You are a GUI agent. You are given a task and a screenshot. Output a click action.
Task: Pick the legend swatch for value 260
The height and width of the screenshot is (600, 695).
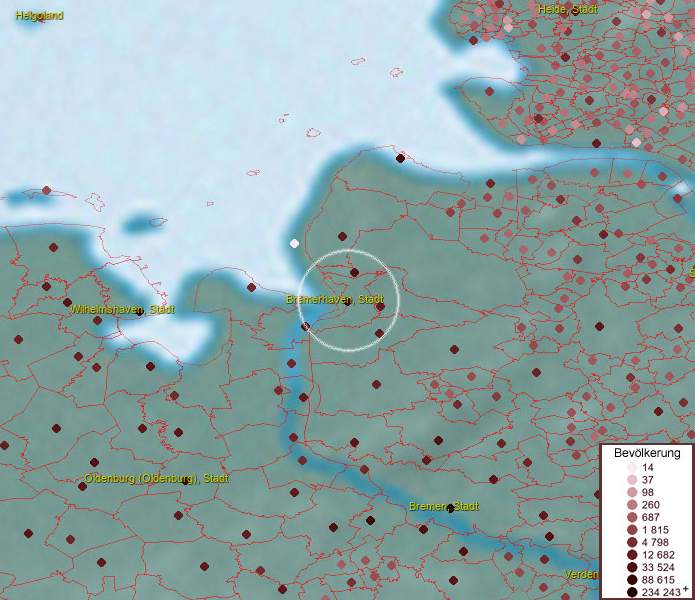point(632,505)
